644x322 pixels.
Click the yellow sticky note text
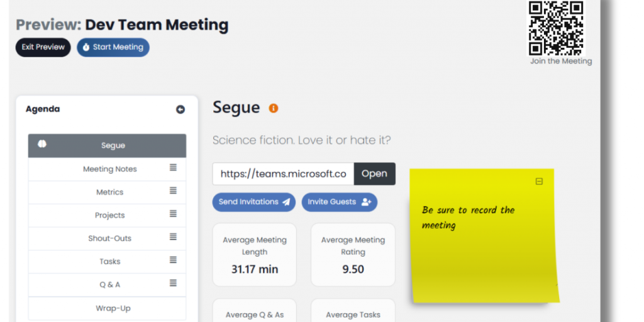click(x=468, y=218)
